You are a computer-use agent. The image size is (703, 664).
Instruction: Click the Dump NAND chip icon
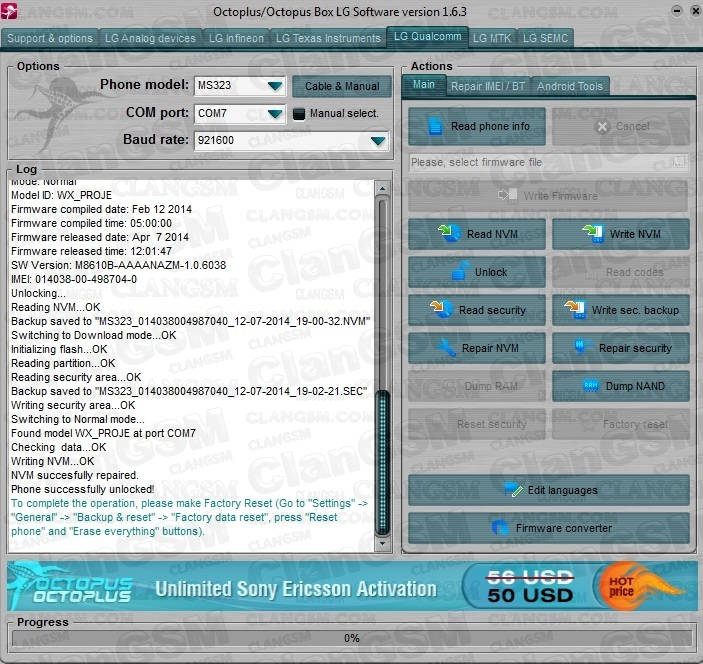coord(590,385)
